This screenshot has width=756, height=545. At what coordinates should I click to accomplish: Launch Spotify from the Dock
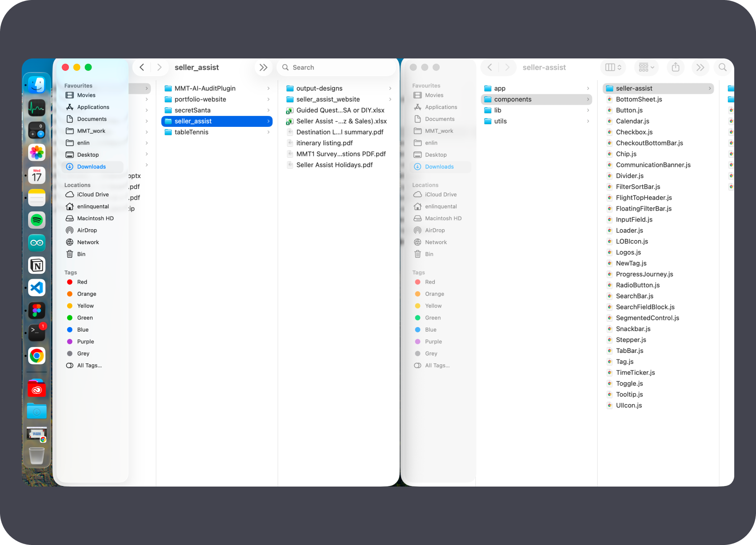pos(37,220)
